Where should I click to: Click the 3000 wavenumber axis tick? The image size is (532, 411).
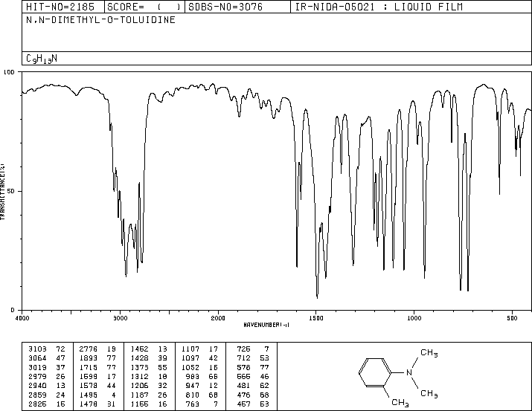point(120,318)
